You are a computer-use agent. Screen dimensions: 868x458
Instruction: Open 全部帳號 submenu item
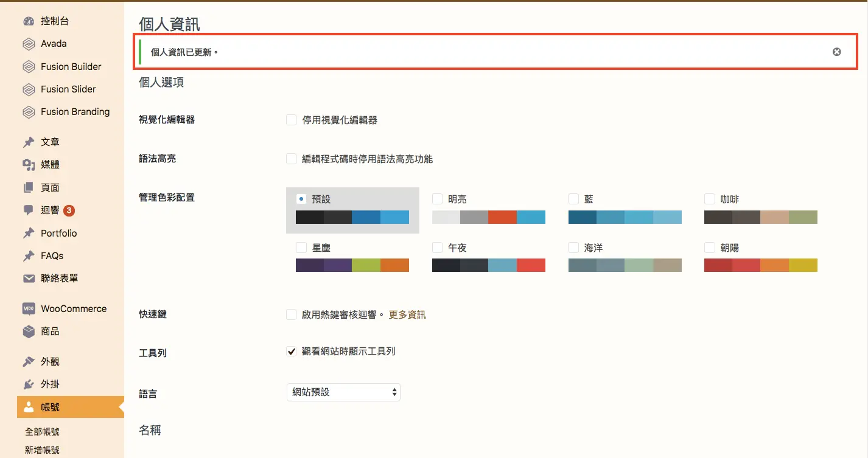click(x=42, y=432)
